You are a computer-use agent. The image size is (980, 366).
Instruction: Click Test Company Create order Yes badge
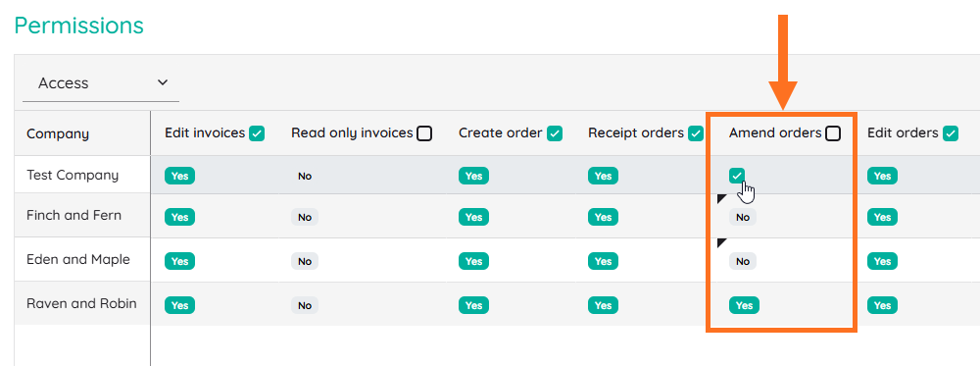(473, 176)
